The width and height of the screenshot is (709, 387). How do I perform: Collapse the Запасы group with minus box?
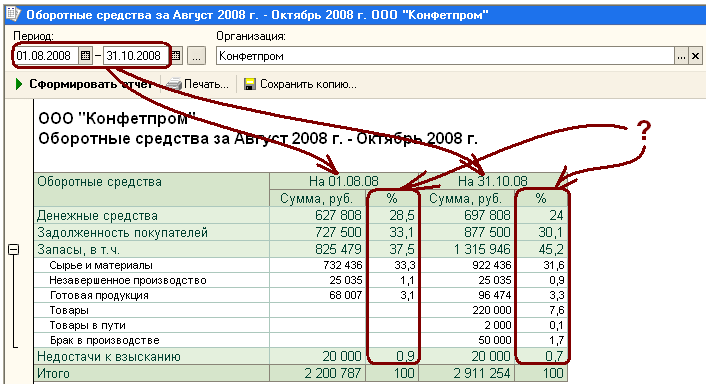(14, 250)
